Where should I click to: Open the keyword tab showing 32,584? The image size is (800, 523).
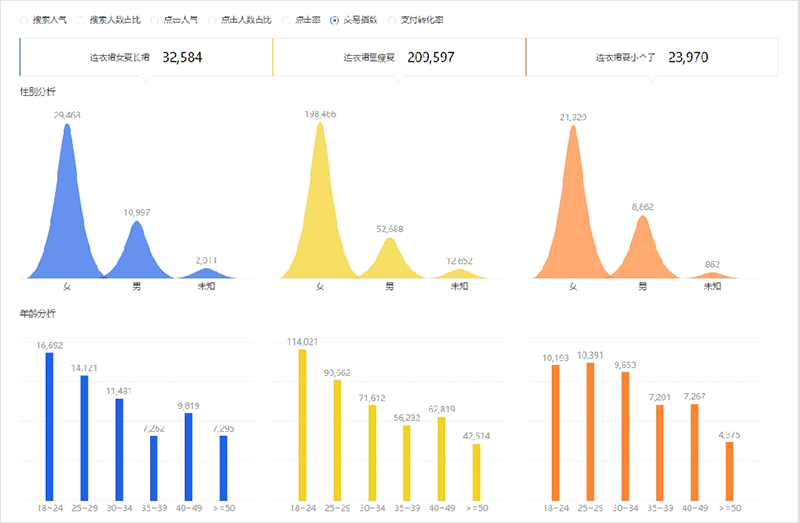(146, 58)
